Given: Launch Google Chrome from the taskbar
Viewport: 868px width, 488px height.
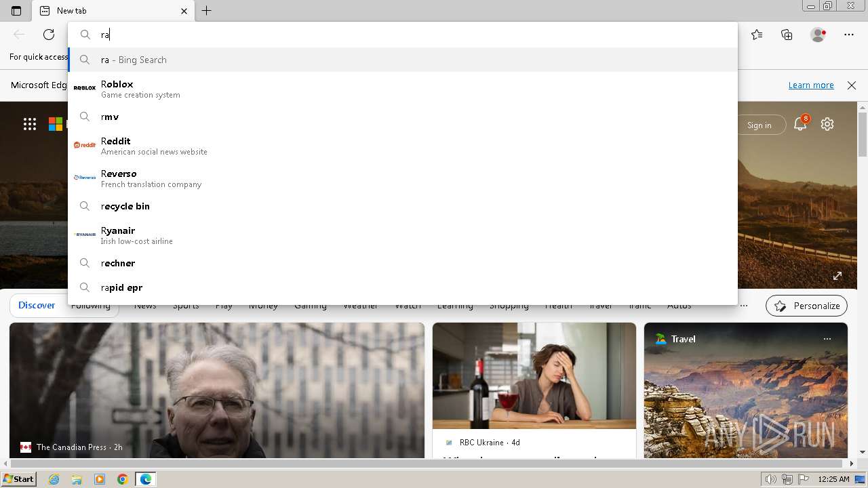Looking at the screenshot, I should (x=123, y=479).
